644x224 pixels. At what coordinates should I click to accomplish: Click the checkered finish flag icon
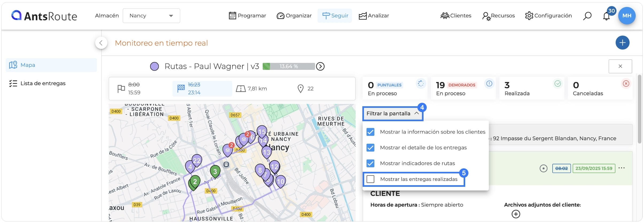(x=181, y=88)
